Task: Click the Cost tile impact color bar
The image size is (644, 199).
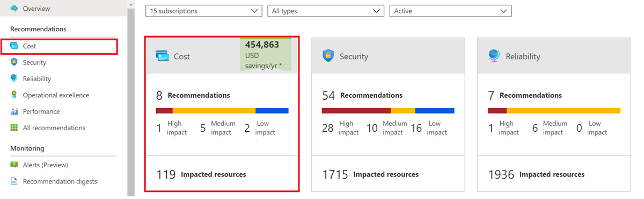Action: coord(222,111)
